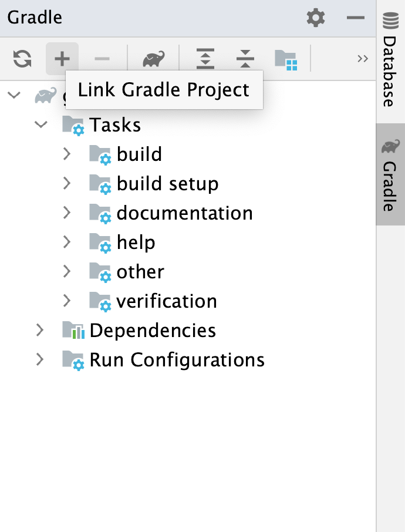
Task: Click the Link Gradle Project plus icon
Action: 62,58
